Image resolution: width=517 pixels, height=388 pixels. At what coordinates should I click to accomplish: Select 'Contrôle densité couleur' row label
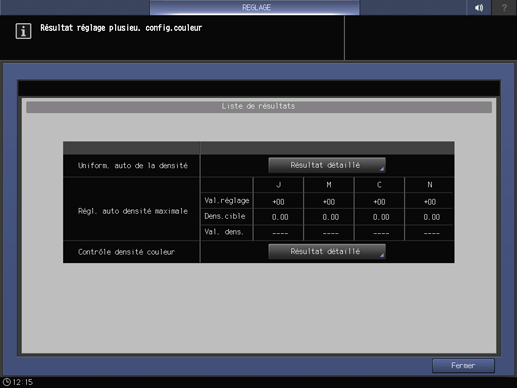pyautogui.click(x=126, y=252)
